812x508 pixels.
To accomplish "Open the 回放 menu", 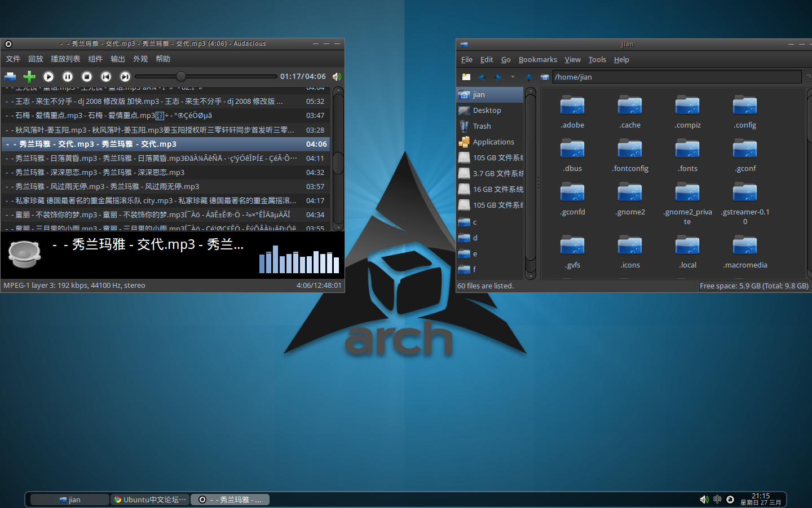I will (36, 59).
